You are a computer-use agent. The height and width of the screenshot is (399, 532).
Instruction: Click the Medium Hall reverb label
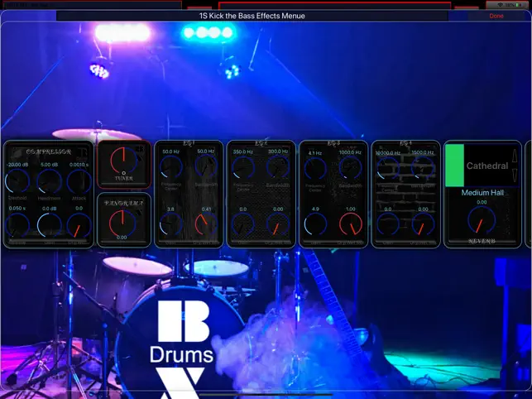click(482, 193)
